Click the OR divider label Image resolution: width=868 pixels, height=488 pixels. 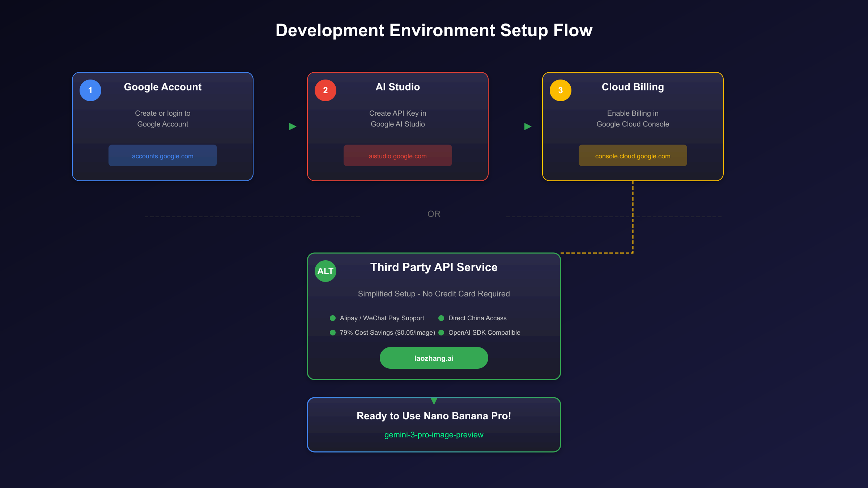434,214
